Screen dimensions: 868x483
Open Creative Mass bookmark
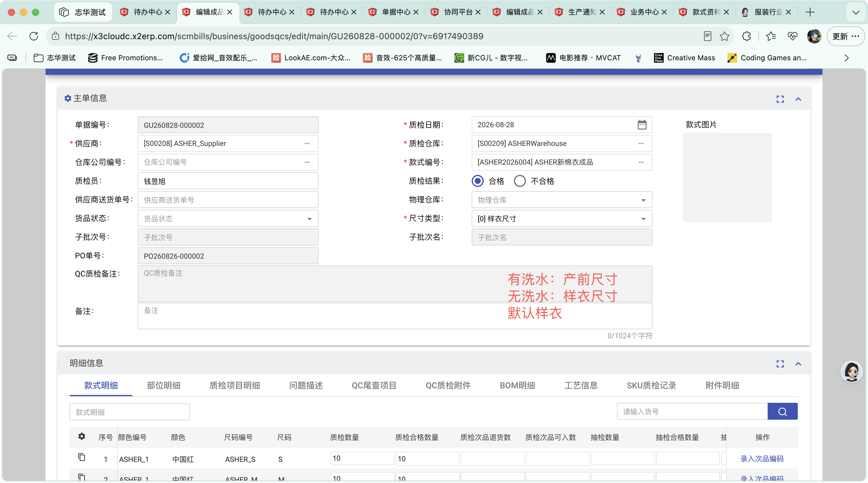coord(684,58)
